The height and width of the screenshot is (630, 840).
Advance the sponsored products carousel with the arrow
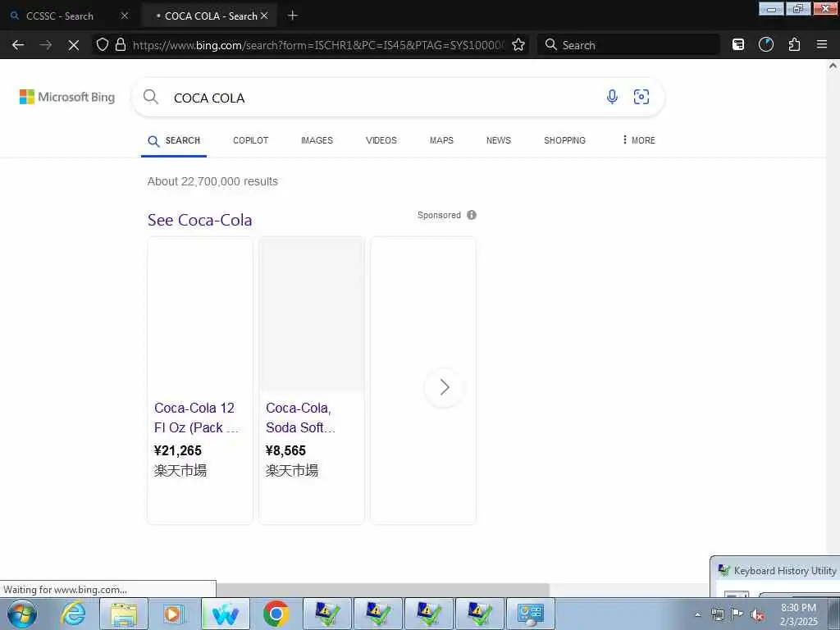click(444, 387)
